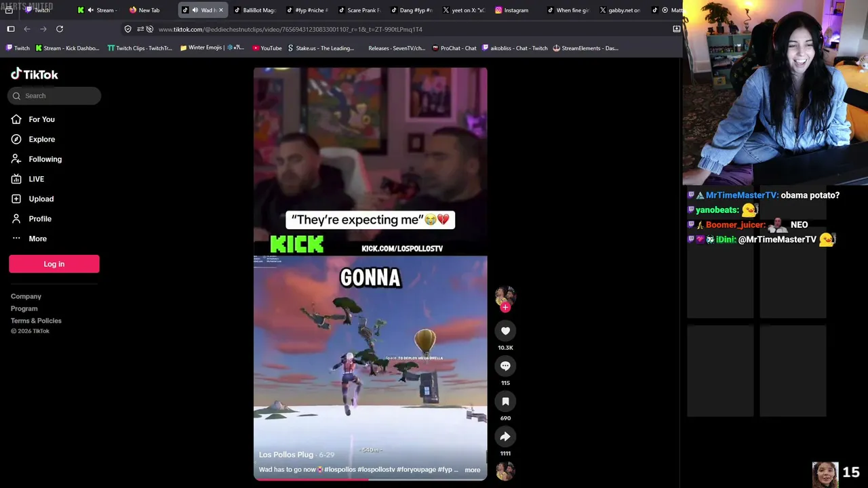This screenshot has width=868, height=488.
Task: Reload the page in the browser toolbar
Action: [60, 29]
